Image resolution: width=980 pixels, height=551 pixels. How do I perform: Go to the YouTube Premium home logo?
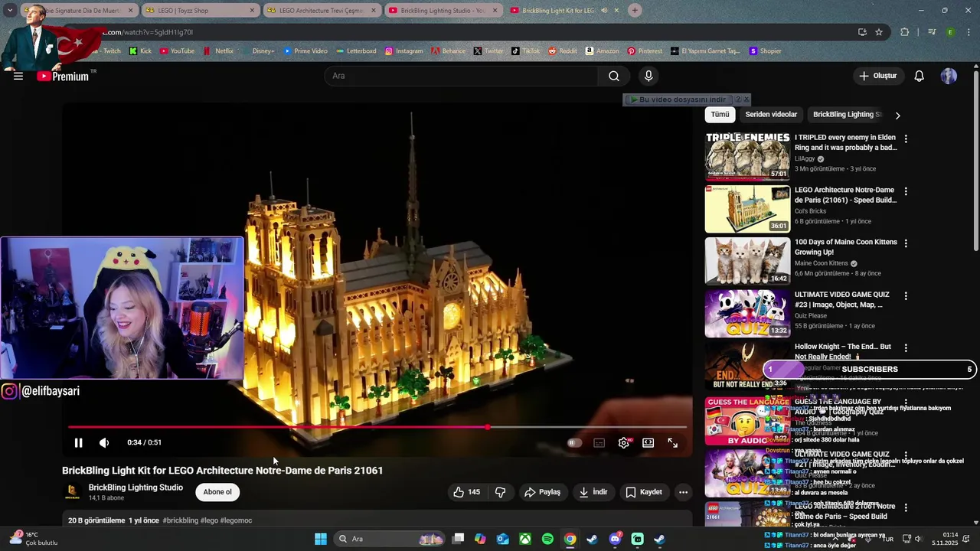[x=63, y=76]
